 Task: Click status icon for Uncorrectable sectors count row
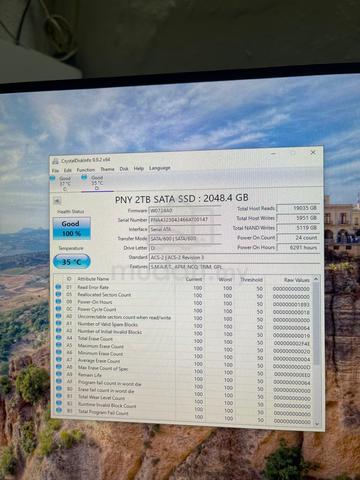(58, 316)
